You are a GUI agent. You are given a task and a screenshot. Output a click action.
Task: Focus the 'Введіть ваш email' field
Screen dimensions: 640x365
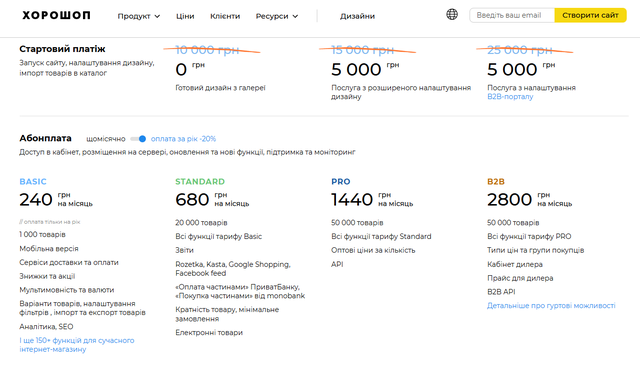tap(512, 15)
